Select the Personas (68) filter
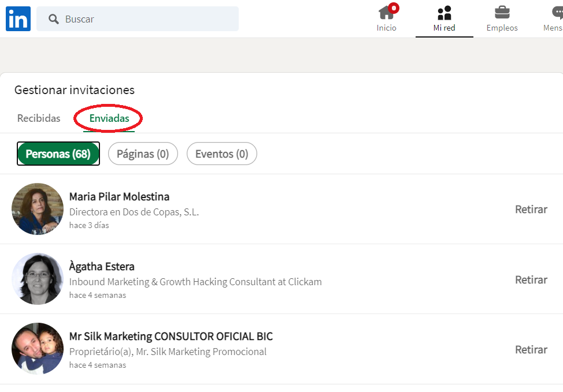This screenshot has height=392, width=563. pos(58,154)
